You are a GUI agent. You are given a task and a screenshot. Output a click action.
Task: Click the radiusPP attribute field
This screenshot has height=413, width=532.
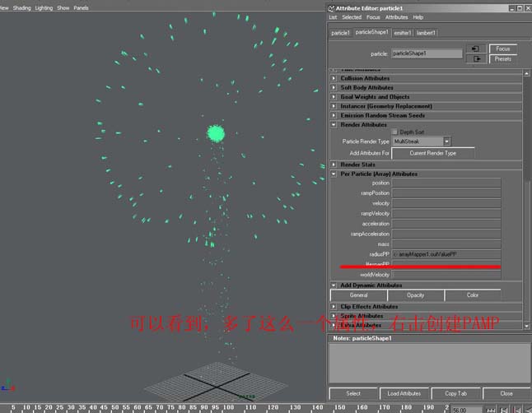[446, 254]
